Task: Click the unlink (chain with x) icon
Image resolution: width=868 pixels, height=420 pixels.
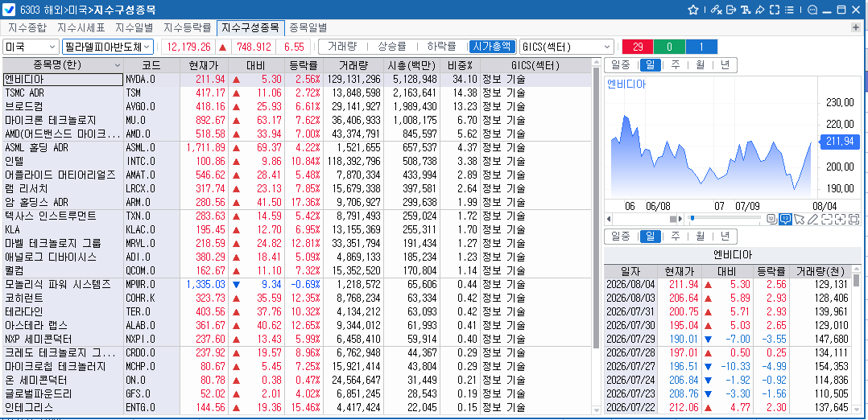Action: (717, 10)
